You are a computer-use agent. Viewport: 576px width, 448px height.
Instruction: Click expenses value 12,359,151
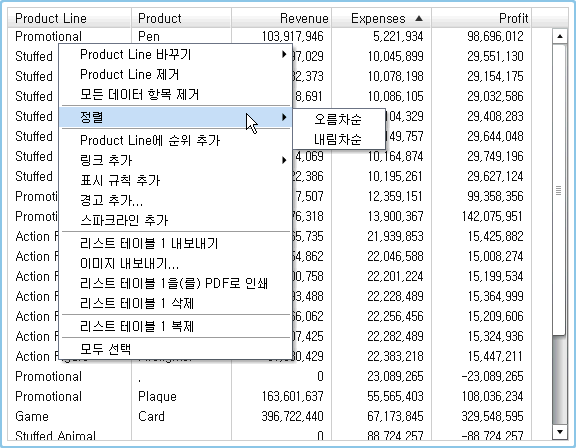point(396,196)
